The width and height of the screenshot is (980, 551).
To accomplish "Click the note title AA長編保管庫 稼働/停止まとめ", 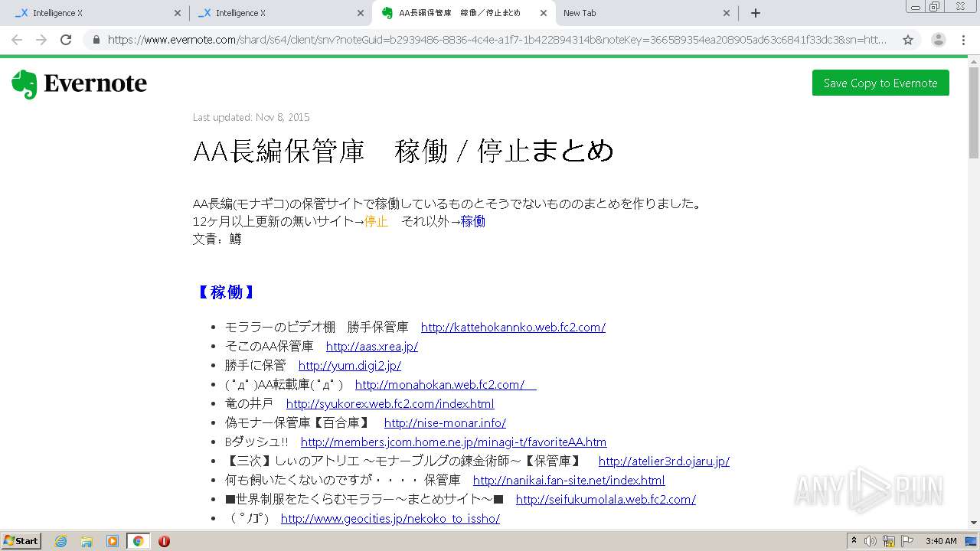I will point(403,151).
